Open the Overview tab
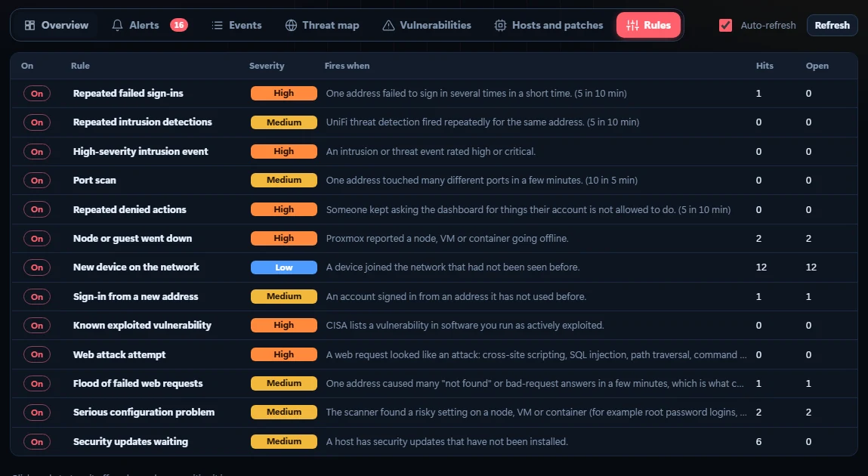The height and width of the screenshot is (476, 868). [x=57, y=26]
